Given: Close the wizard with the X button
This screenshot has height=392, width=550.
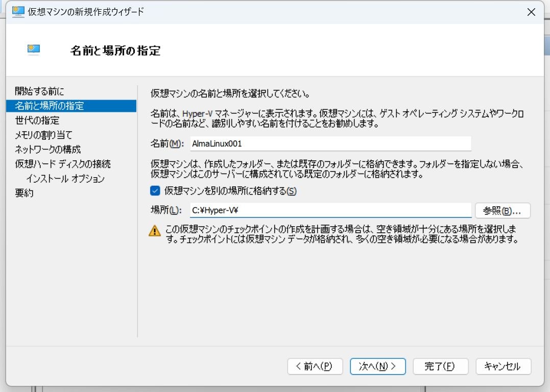Looking at the screenshot, I should tap(531, 12).
